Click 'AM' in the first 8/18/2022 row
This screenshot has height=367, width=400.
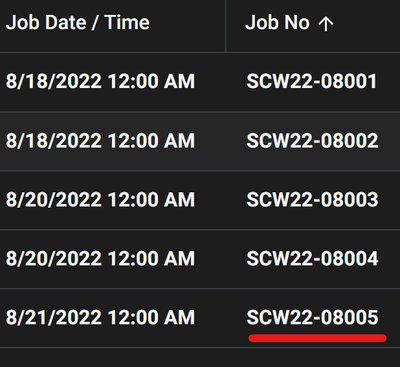click(x=179, y=81)
